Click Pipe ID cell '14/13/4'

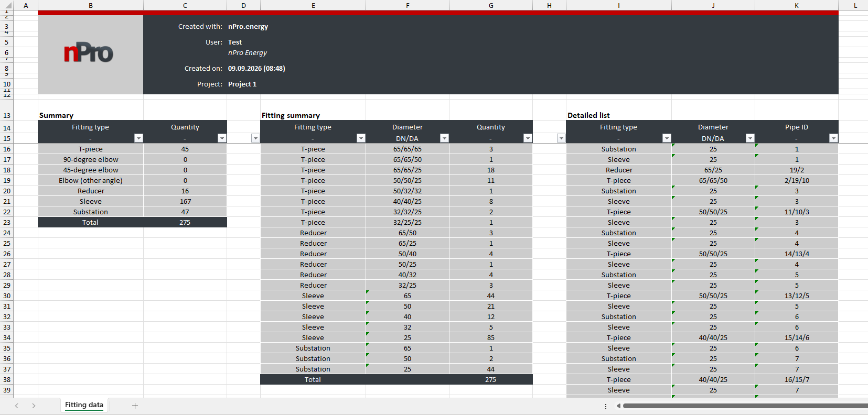[797, 254]
